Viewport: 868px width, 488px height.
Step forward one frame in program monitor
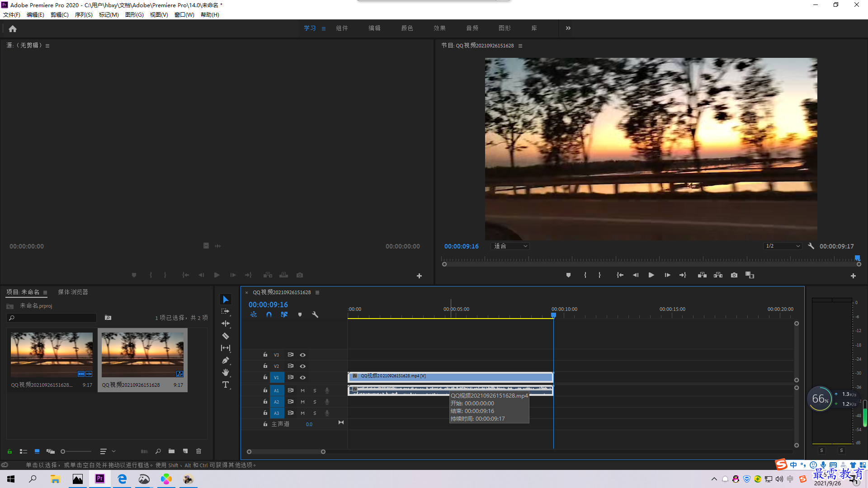pyautogui.click(x=667, y=275)
